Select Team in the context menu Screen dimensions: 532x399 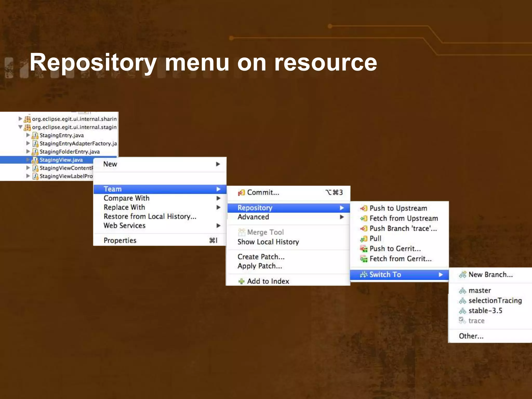pyautogui.click(x=160, y=189)
